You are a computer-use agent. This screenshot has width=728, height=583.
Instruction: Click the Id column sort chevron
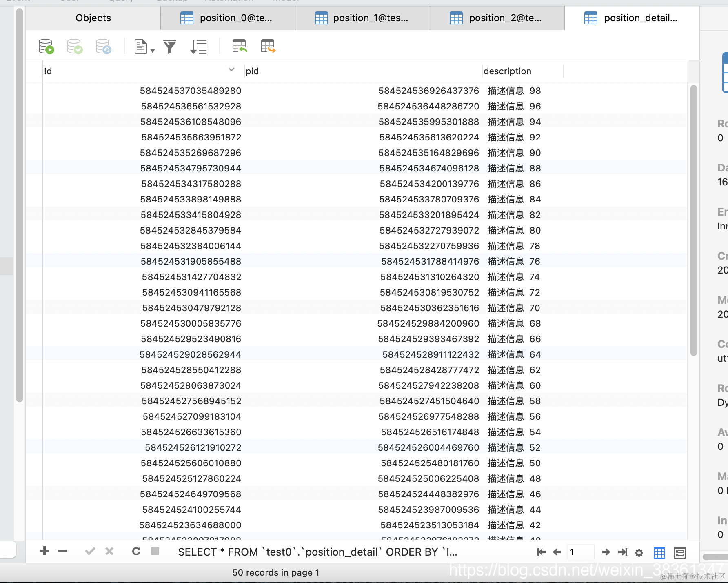[231, 70]
